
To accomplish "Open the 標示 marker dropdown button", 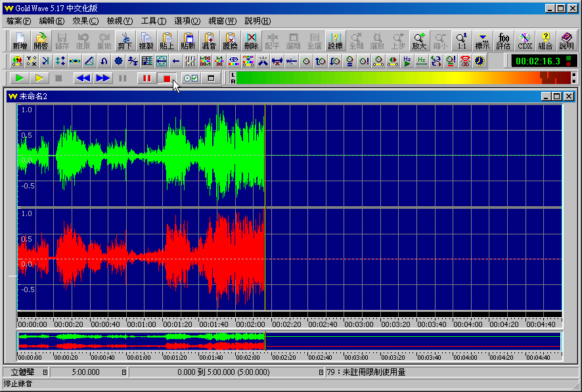I will tap(483, 41).
